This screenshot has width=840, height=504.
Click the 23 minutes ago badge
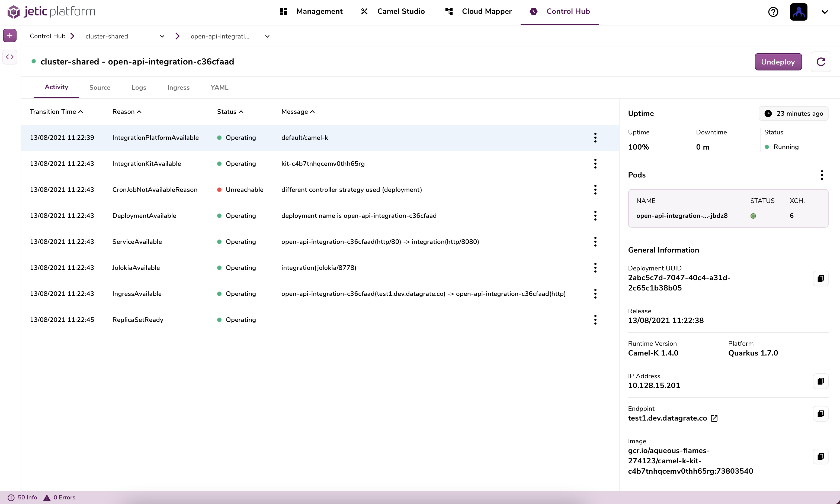coord(793,114)
